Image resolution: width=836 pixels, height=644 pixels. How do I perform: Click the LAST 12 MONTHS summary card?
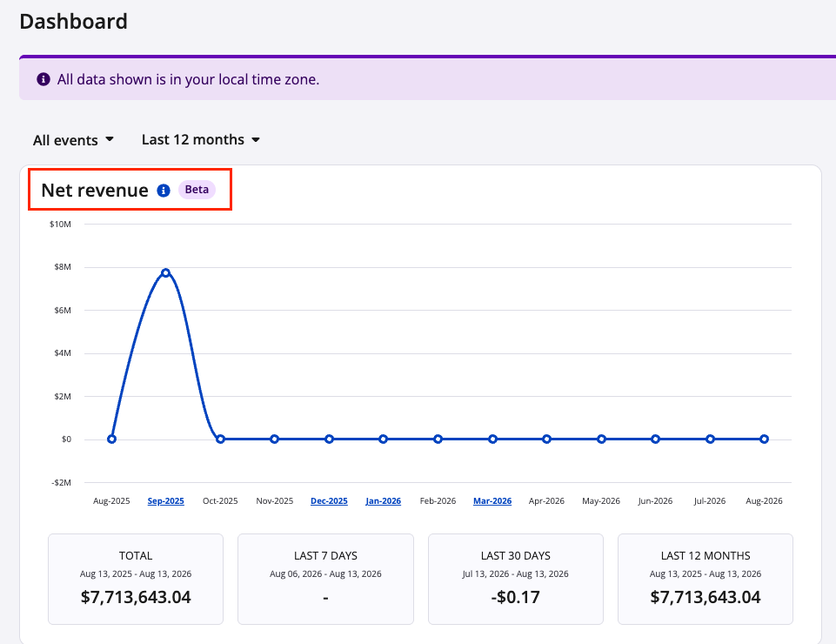click(706, 579)
